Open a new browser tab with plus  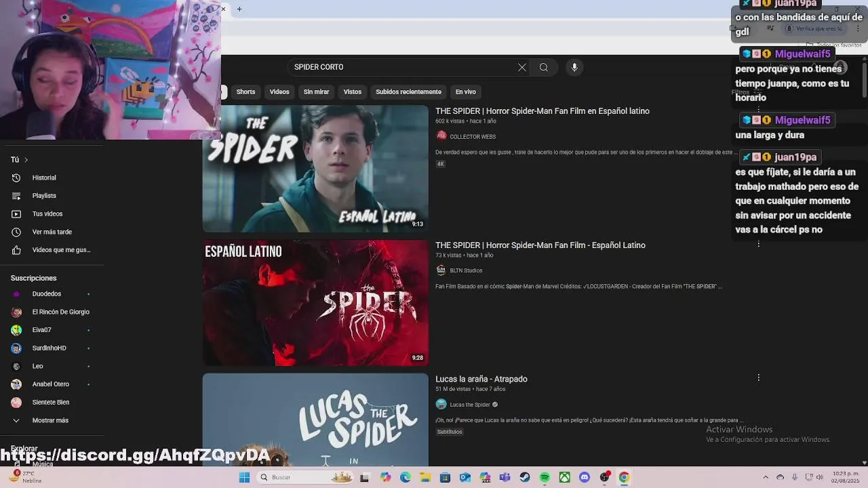239,9
